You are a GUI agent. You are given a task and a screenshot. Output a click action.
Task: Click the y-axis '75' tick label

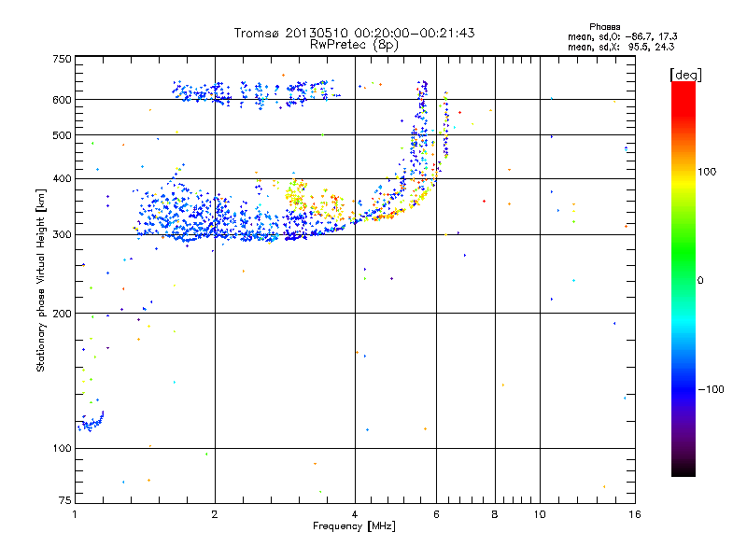point(65,500)
